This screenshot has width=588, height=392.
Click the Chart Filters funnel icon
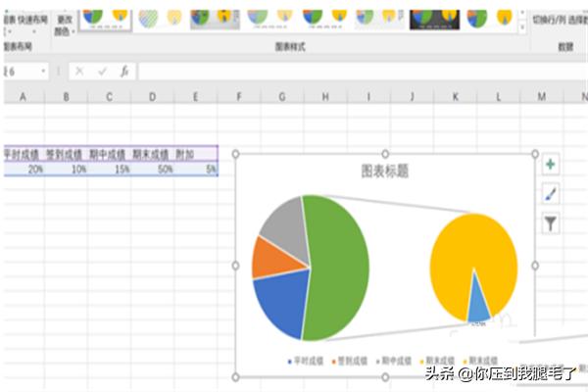550,223
